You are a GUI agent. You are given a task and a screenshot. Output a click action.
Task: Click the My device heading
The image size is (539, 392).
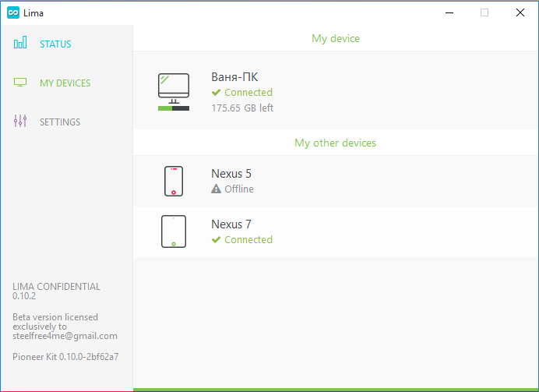336,38
